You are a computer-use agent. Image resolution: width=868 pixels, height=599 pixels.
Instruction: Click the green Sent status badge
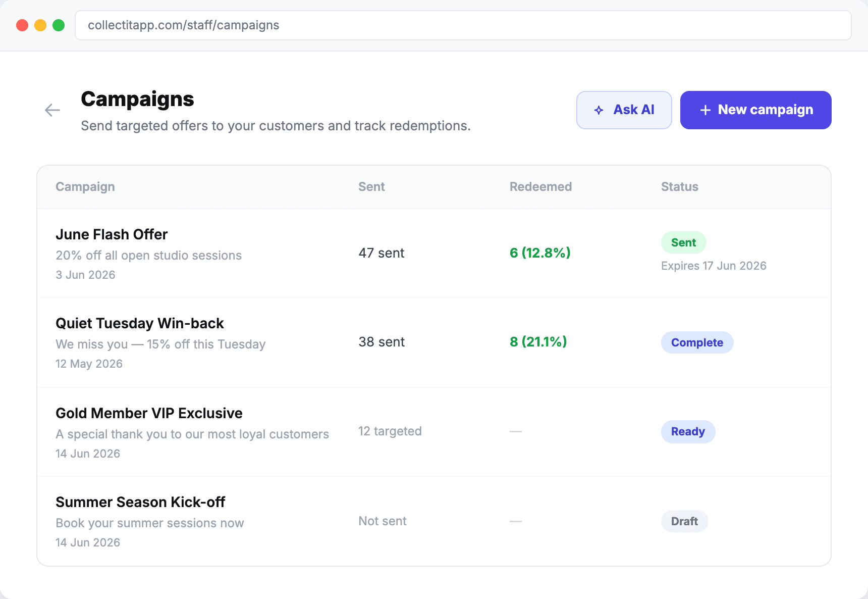684,242
